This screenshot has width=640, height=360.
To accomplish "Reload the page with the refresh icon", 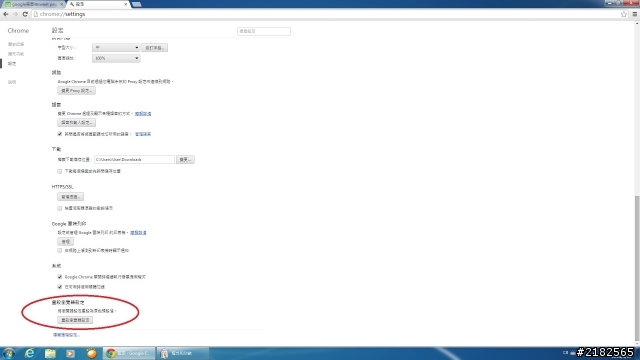I will click(x=25, y=14).
